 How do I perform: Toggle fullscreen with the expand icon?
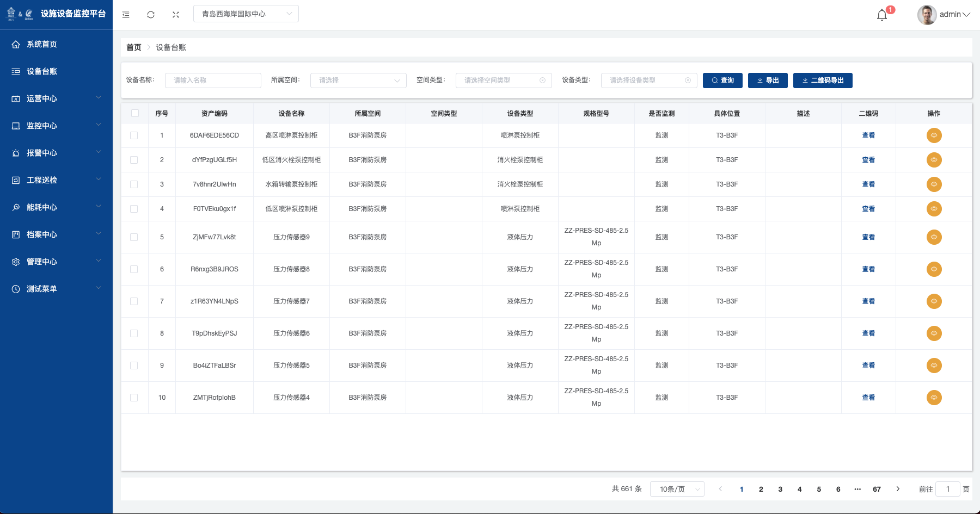(x=176, y=15)
